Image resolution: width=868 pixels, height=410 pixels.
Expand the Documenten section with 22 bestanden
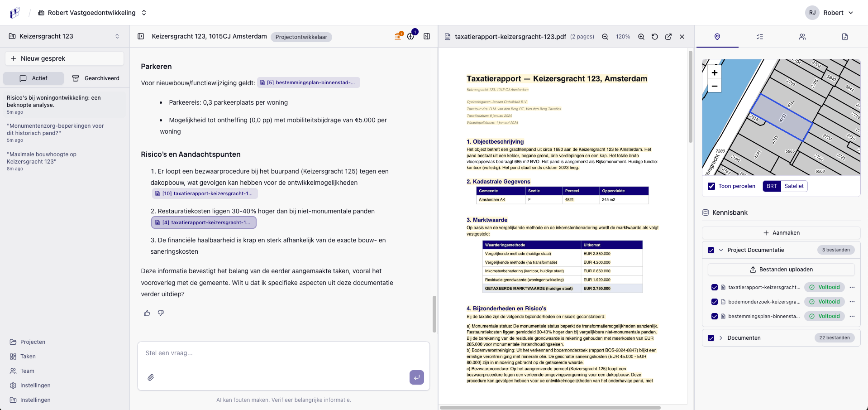click(720, 338)
